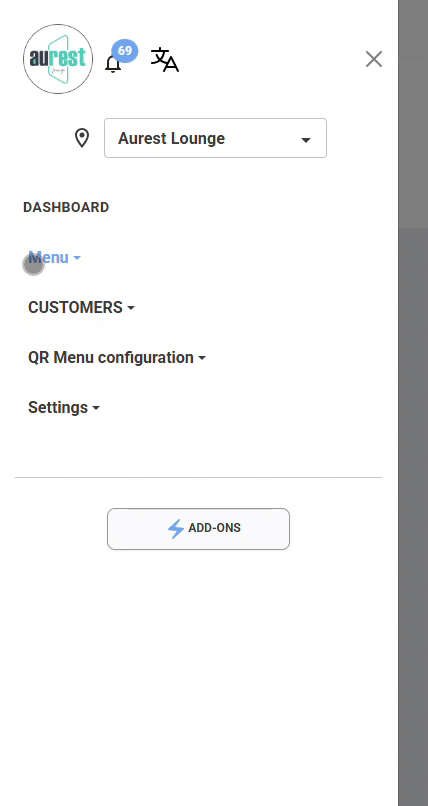Expand the CUSTOMERS section
Viewport: 428px width, 806px height.
click(81, 307)
